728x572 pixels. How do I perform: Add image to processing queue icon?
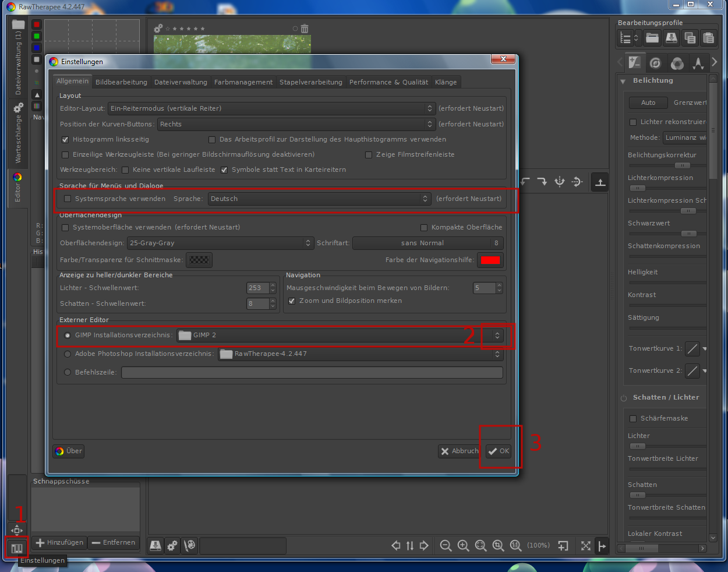[x=172, y=546]
